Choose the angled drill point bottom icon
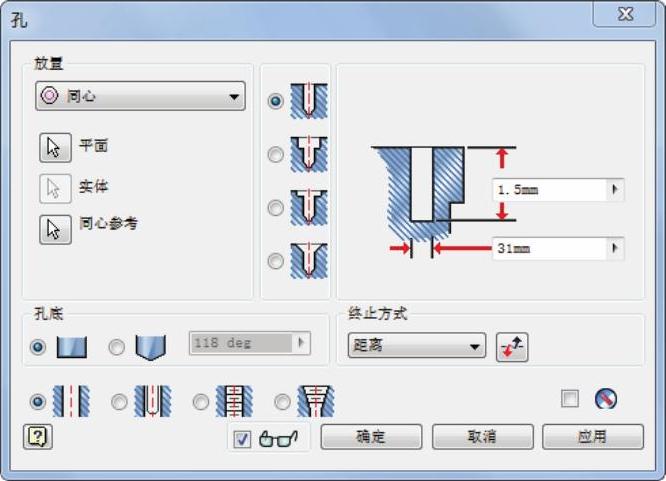Image resolution: width=666 pixels, height=481 pixels. tap(150, 347)
